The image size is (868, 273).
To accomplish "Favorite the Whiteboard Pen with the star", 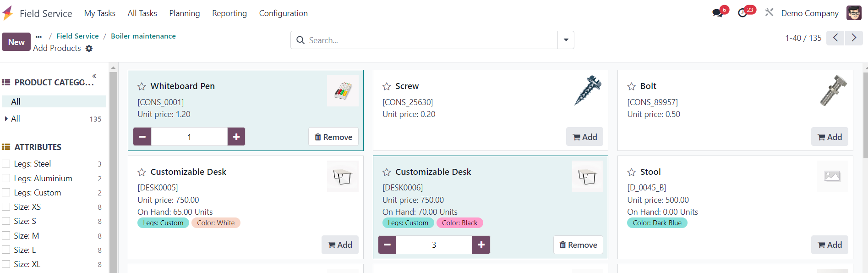I will point(142,86).
